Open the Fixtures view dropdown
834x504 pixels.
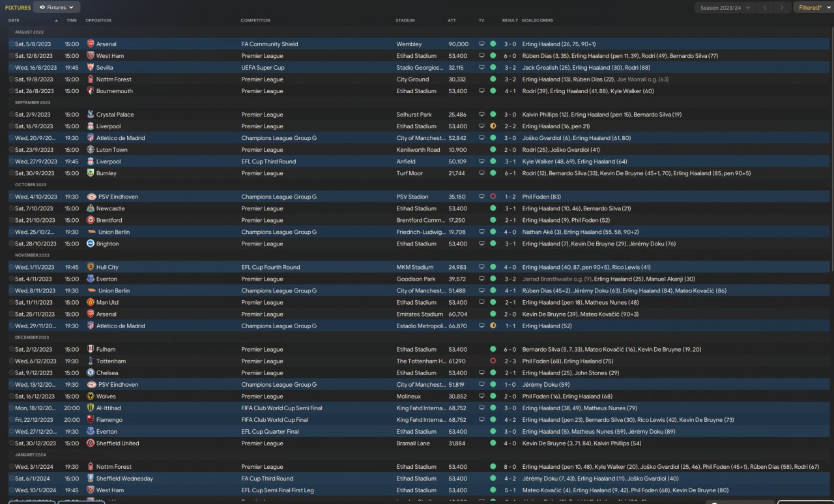57,7
